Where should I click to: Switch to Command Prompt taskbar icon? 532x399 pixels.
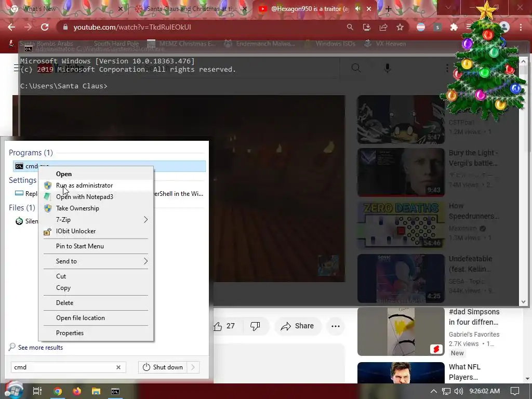coord(115,391)
